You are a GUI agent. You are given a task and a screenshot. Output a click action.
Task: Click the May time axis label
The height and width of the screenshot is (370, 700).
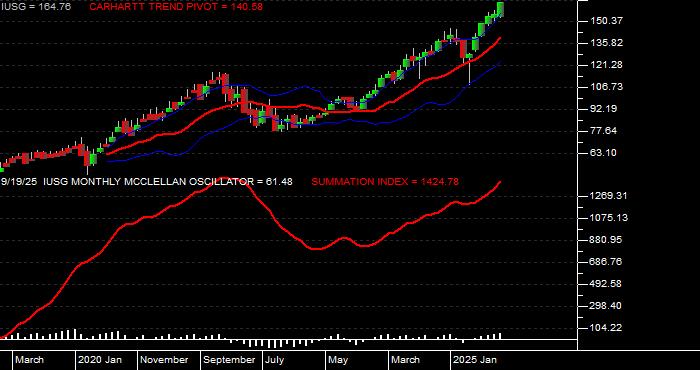tap(338, 360)
